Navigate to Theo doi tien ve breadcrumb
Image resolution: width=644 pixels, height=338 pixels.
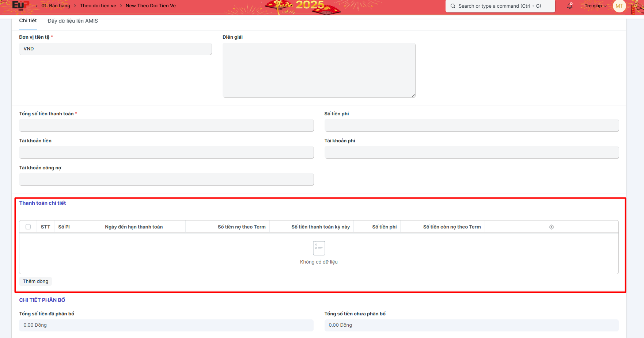tap(98, 6)
